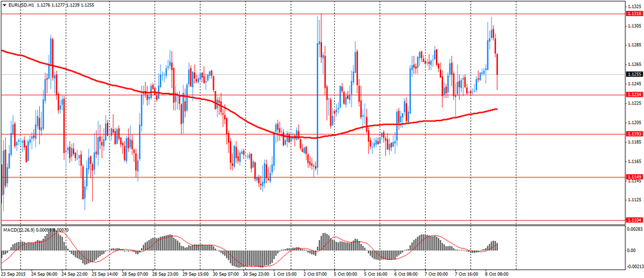
Task: Click the 1.1125 value on price axis
Action: click(634, 200)
